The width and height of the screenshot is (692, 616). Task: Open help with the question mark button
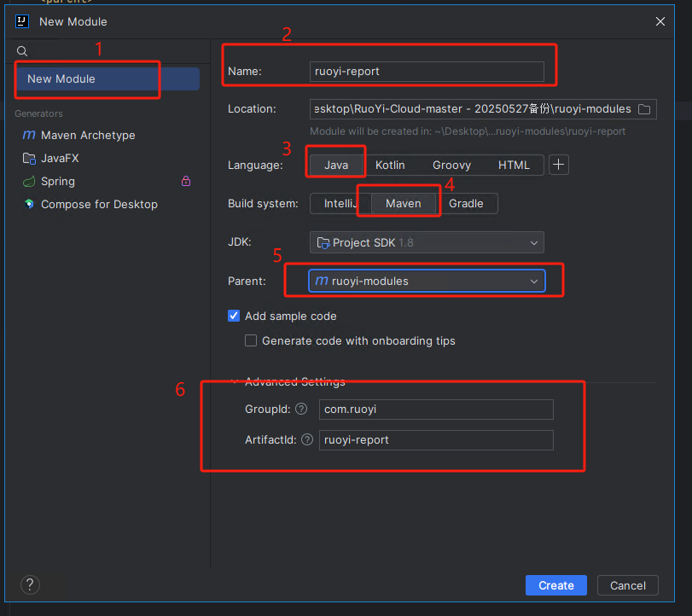[30, 585]
